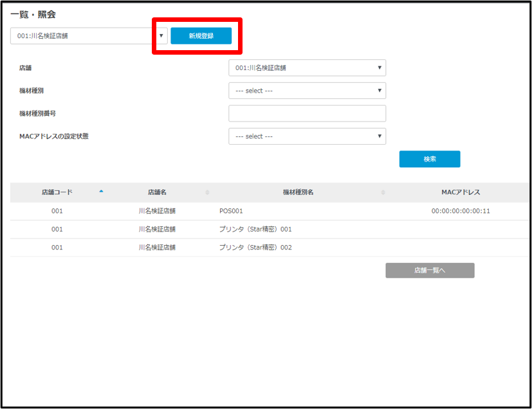532x409 pixels.
Task: Click the 一覧・照会 page heading
Action: [x=33, y=14]
